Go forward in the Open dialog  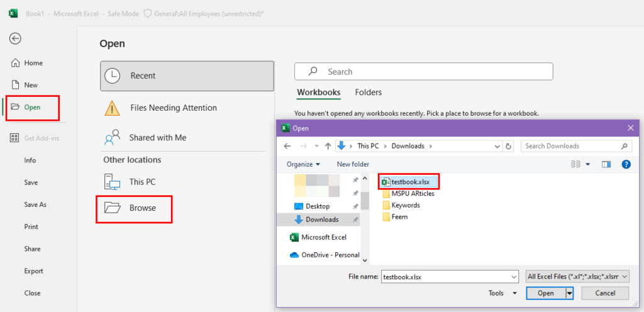coord(304,146)
